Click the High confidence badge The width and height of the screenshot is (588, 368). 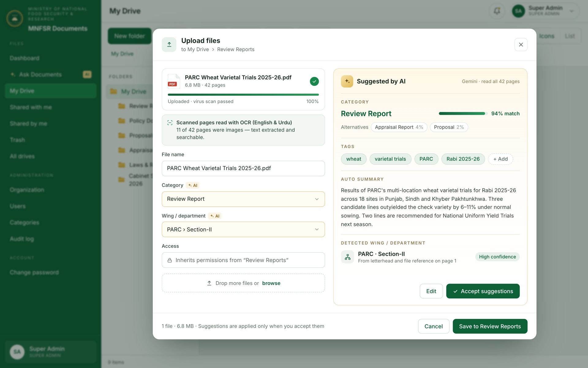click(497, 257)
